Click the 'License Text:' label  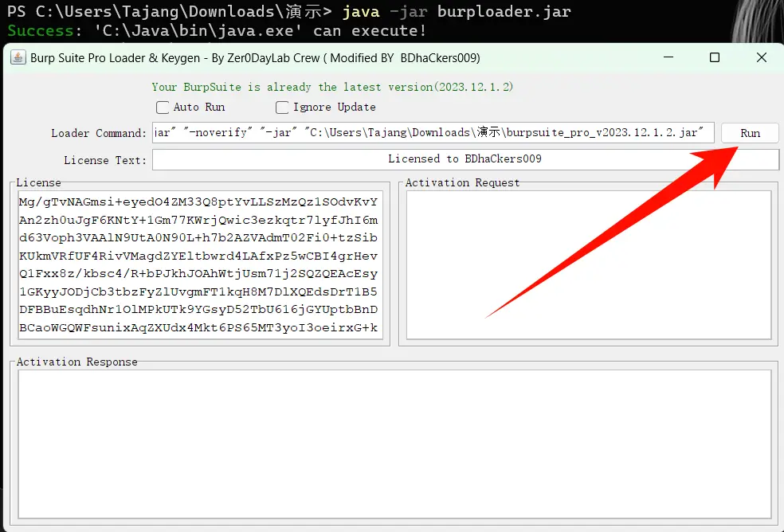(105, 160)
